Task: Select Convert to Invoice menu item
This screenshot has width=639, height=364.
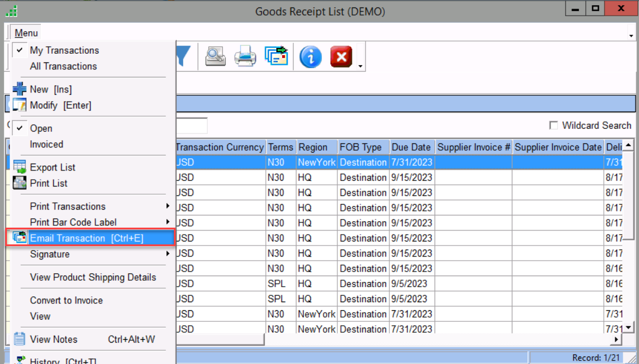Action: (x=66, y=300)
